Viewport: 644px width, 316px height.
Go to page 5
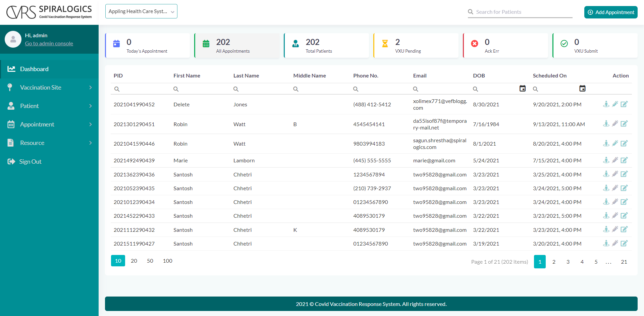(x=596, y=262)
